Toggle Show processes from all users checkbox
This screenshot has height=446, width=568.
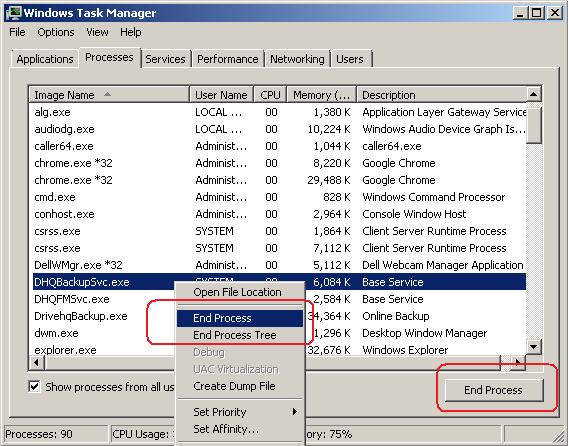coord(34,387)
